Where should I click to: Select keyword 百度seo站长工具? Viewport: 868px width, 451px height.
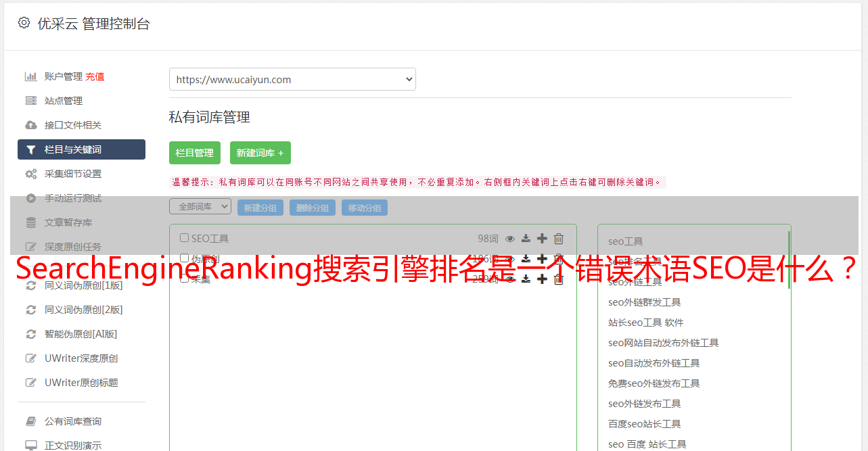645,424
